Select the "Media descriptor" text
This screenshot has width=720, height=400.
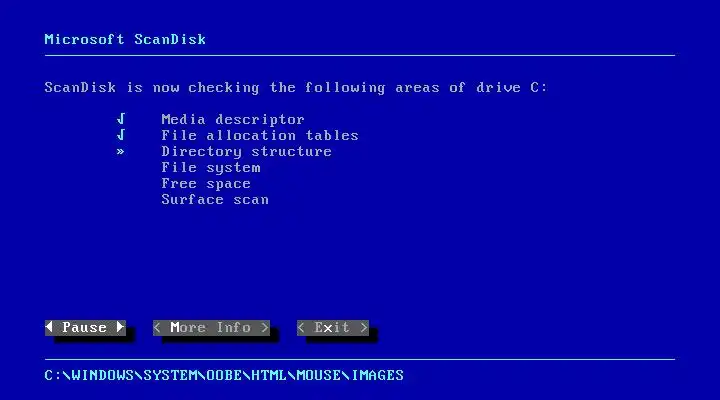click(233, 119)
